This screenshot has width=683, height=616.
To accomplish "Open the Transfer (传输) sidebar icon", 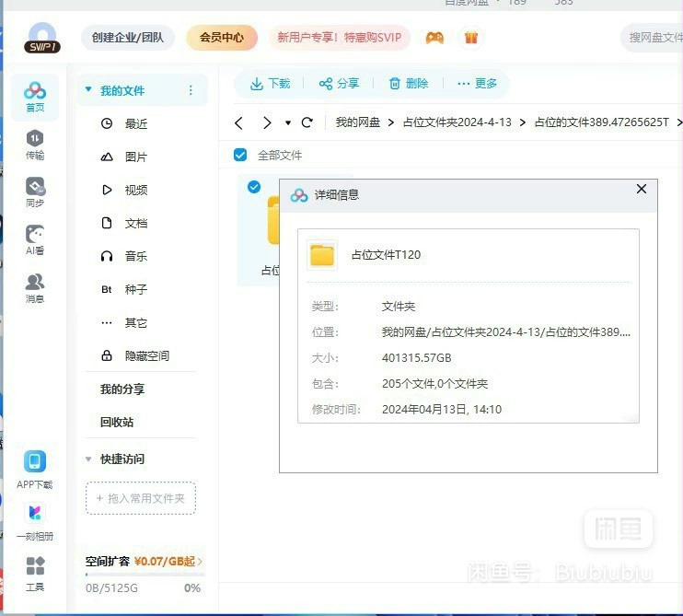I will coord(35,145).
